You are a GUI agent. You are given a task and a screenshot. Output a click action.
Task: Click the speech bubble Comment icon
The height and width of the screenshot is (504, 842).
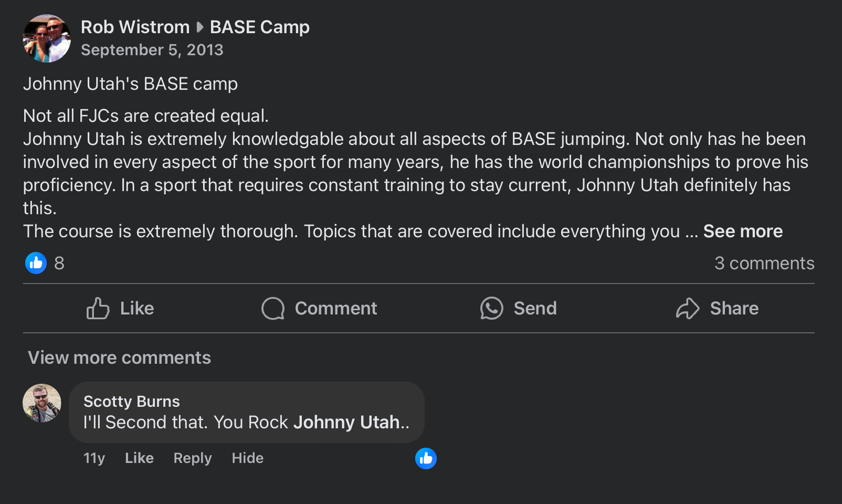[x=273, y=308]
